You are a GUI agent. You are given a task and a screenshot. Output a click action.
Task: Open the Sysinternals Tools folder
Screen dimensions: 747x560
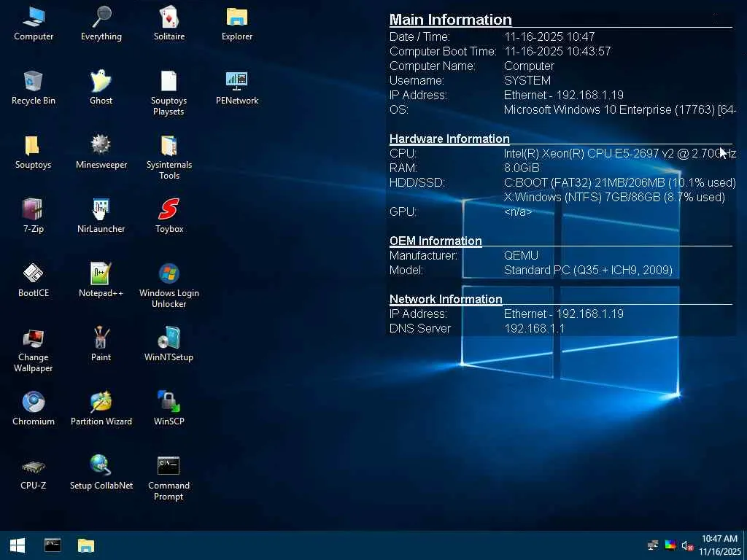(x=169, y=157)
